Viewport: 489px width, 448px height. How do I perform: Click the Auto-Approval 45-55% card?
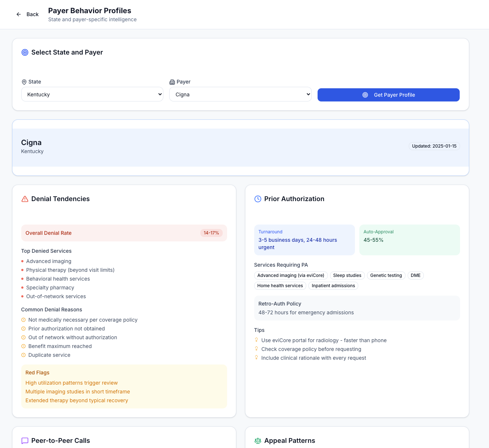tap(410, 240)
